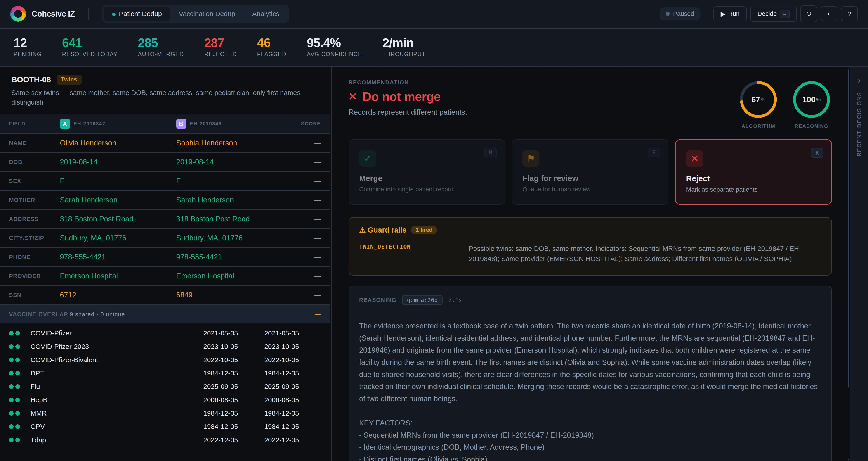
Task: Toggle the dark/light theme icon
Action: 829,14
